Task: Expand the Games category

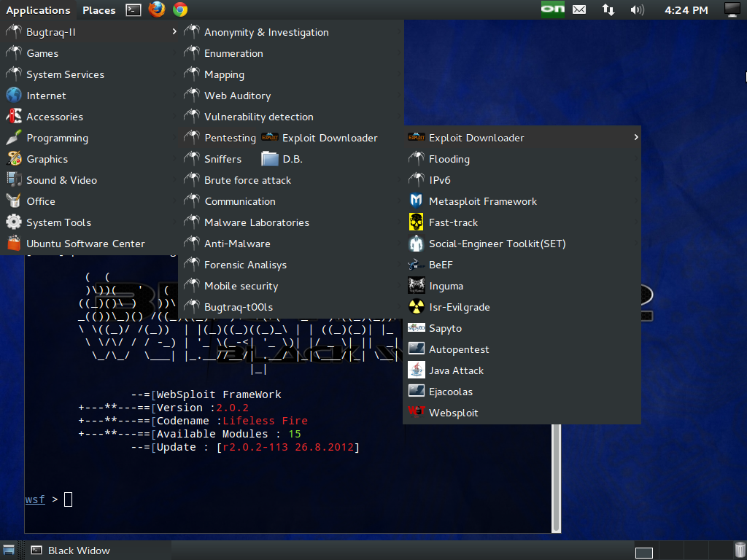Action: 89,53
